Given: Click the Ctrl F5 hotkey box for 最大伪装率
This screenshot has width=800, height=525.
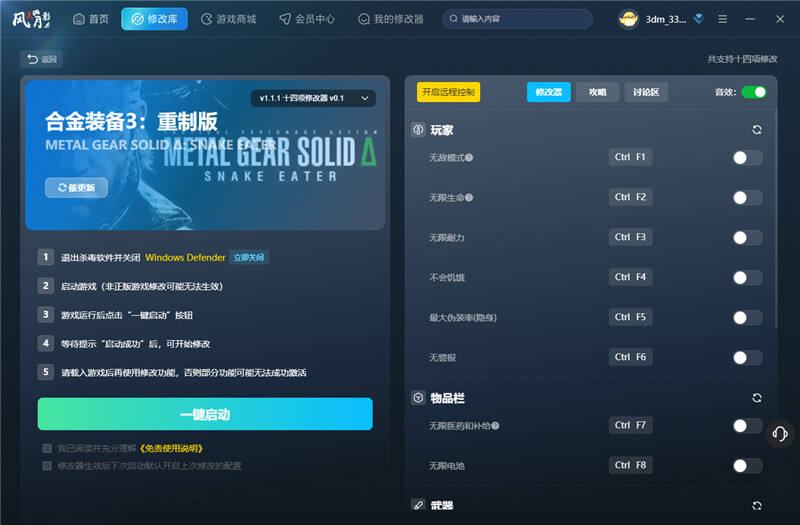Looking at the screenshot, I should (631, 317).
